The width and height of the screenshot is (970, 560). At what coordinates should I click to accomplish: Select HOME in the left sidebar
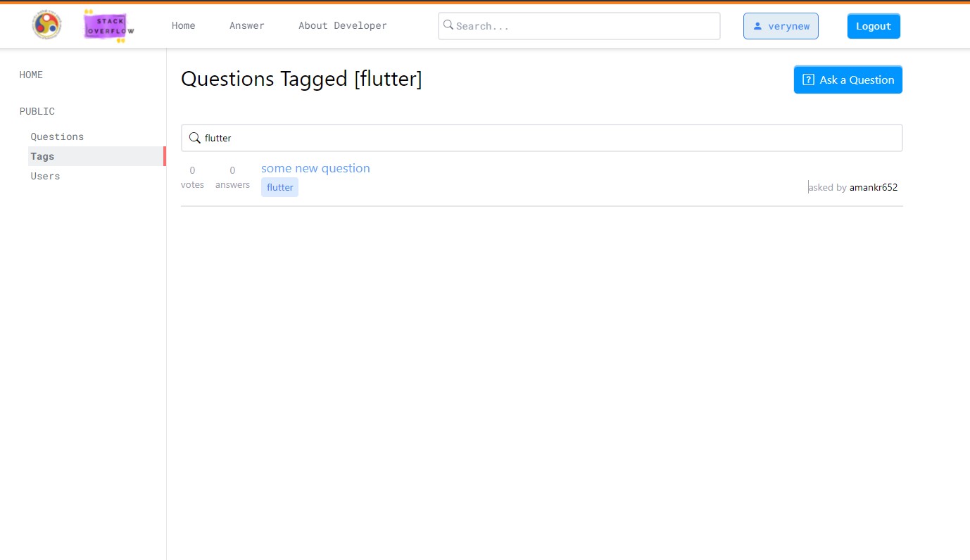tap(31, 75)
